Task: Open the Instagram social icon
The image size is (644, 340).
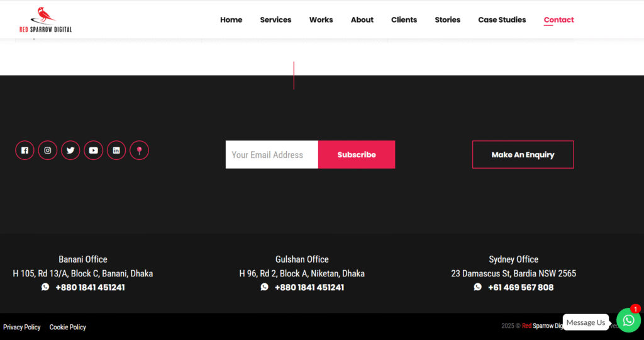Action: click(48, 150)
